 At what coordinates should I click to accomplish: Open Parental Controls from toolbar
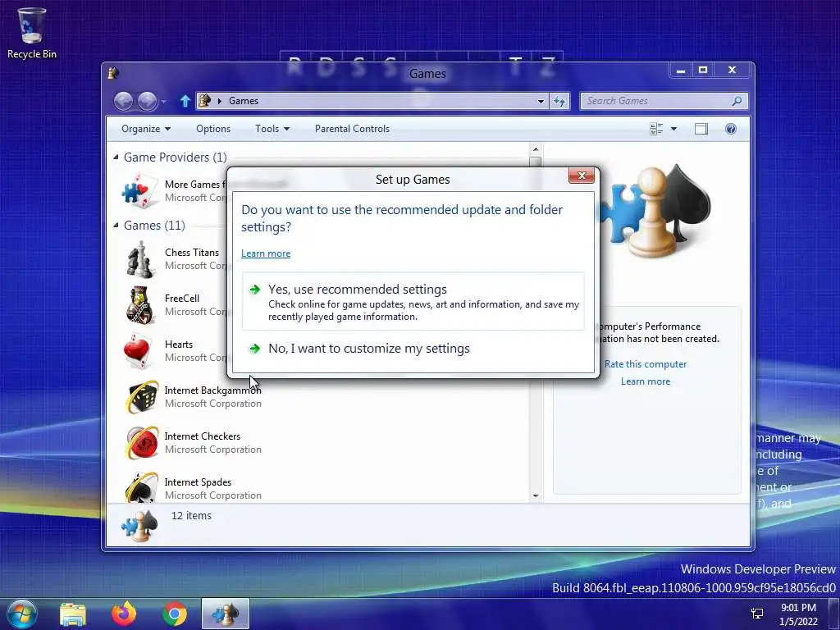(352, 129)
